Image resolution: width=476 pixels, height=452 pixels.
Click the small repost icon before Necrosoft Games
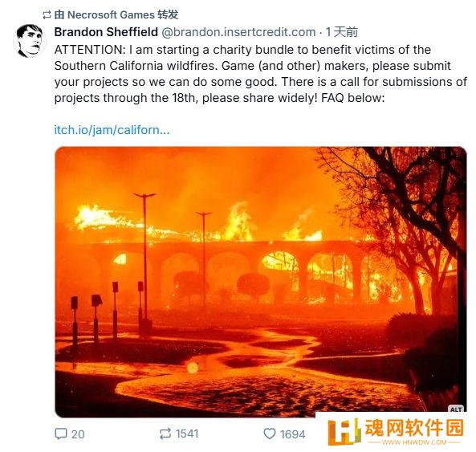(x=47, y=15)
